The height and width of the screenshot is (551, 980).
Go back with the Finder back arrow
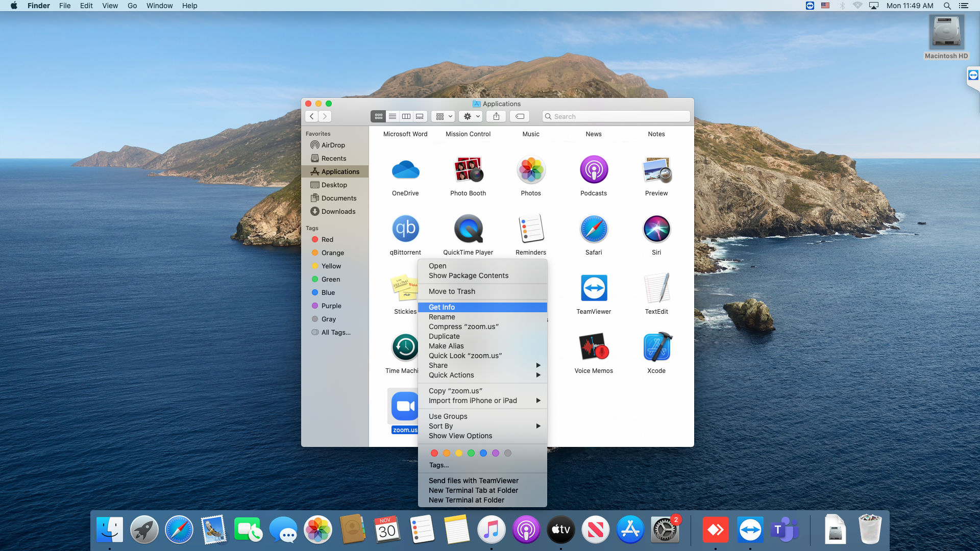coord(312,116)
